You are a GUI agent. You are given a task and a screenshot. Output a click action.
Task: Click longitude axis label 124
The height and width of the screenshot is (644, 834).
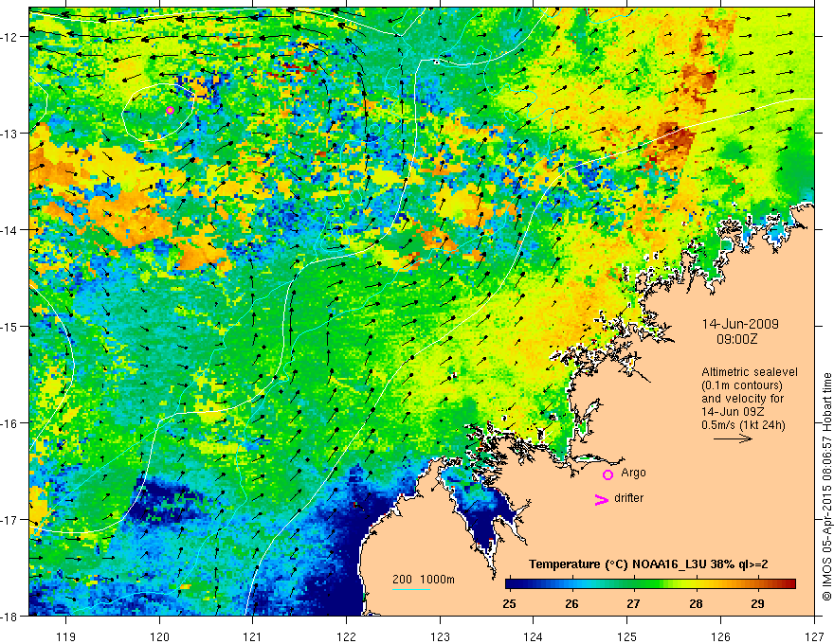534,636
